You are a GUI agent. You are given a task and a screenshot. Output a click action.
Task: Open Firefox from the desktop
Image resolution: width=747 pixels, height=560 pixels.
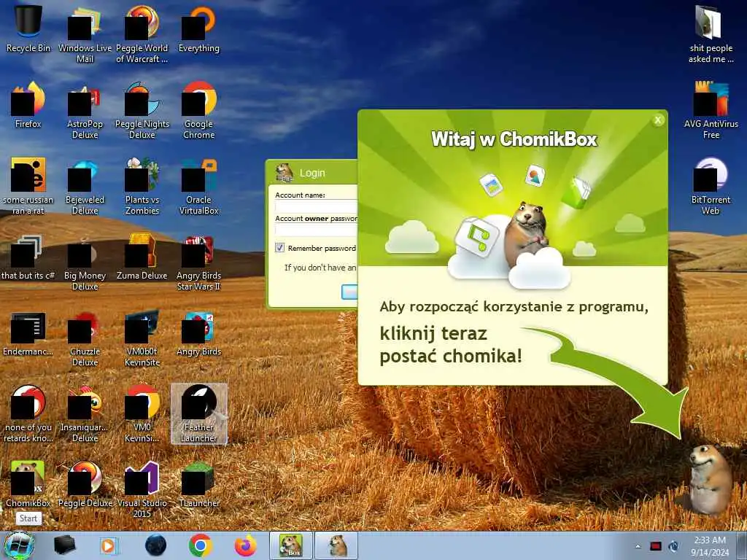(x=28, y=105)
